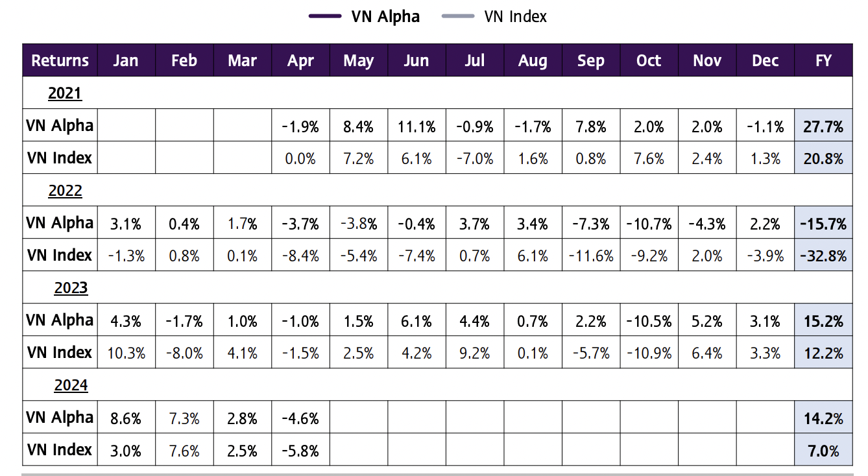868x476 pixels.
Task: Open the underlined 2022 year label
Action: pos(65,191)
